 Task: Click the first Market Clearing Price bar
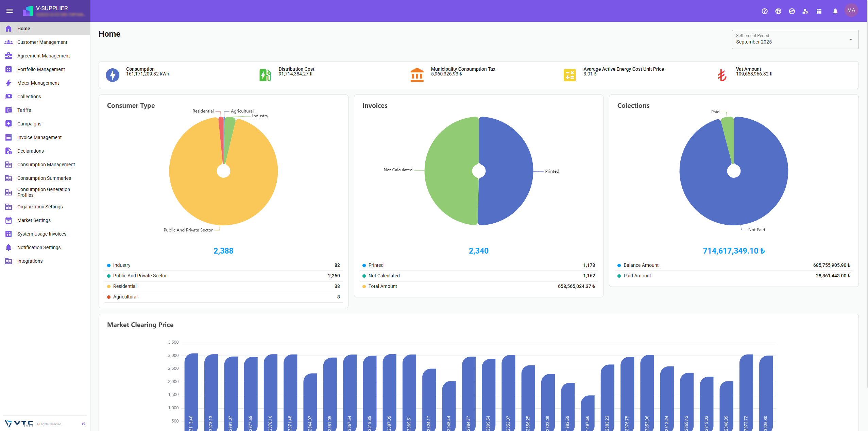pyautogui.click(x=191, y=391)
